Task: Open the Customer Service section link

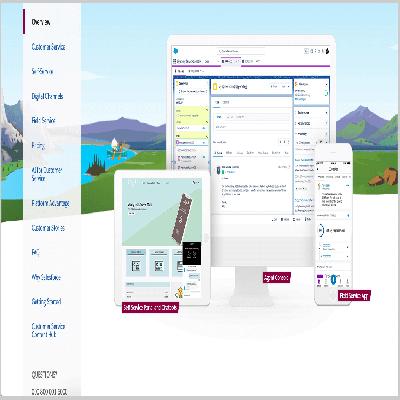Action: click(48, 47)
